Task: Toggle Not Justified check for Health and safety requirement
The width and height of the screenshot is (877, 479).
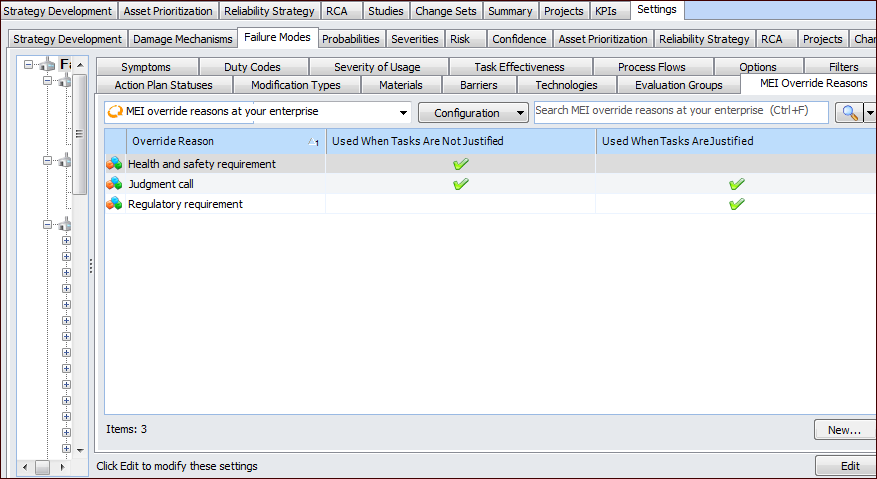Action: tap(461, 164)
